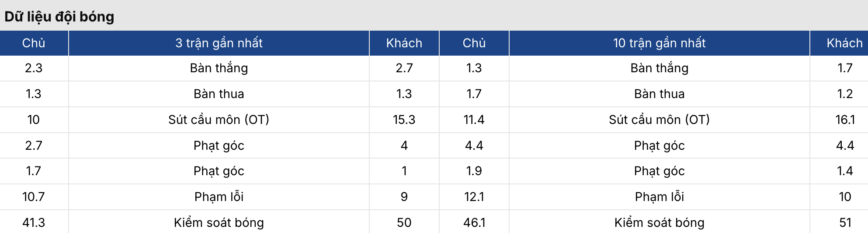This screenshot has width=868, height=233.
Task: Select "Sút cầu môn (OT)" under 10 trận gần nhất
Action: [x=659, y=120]
